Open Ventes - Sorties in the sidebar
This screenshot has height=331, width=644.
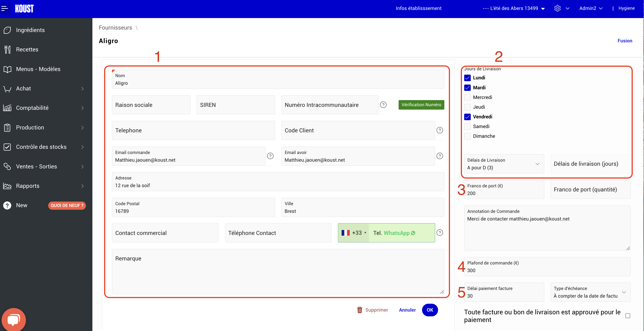coord(37,166)
